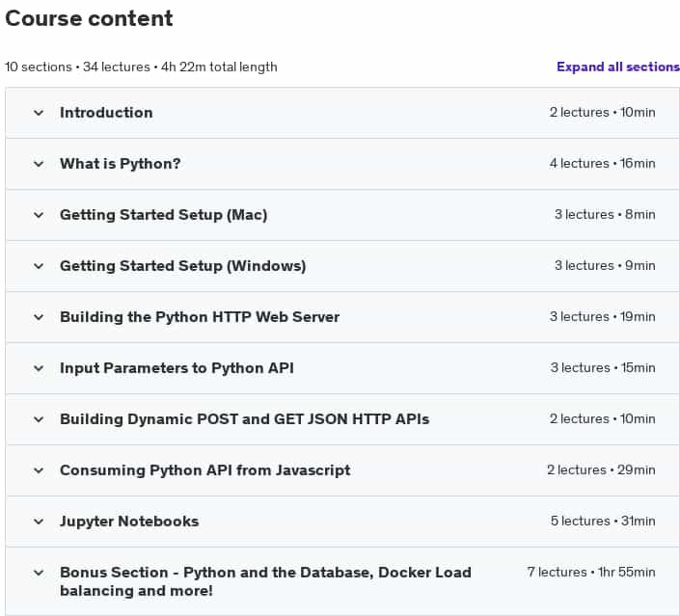Expand Getting Started Setup (Mac) chevron

[39, 215]
